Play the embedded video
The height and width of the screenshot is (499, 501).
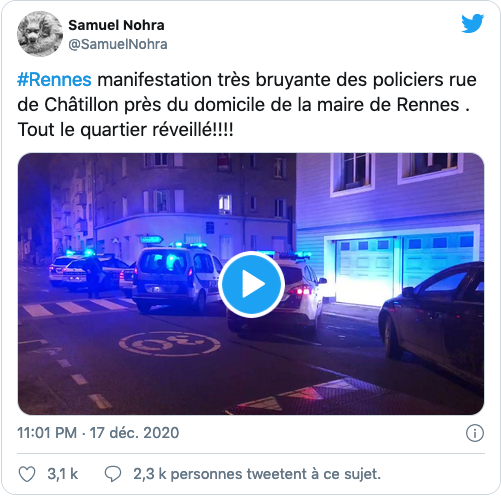[x=251, y=284]
